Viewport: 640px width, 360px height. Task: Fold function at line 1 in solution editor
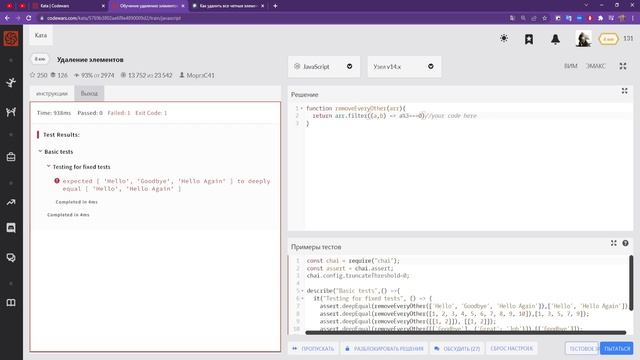tap(302, 108)
